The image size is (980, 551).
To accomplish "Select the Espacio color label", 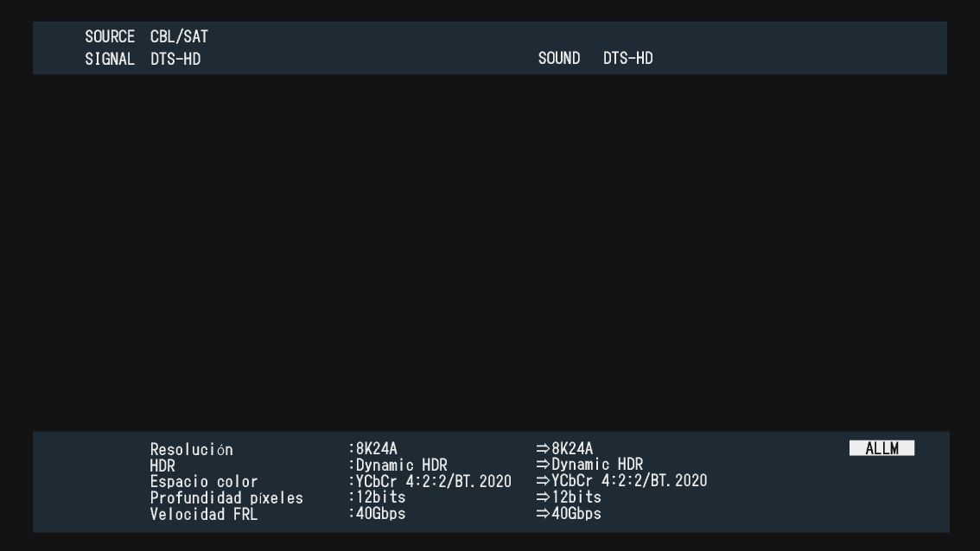I will (x=204, y=482).
